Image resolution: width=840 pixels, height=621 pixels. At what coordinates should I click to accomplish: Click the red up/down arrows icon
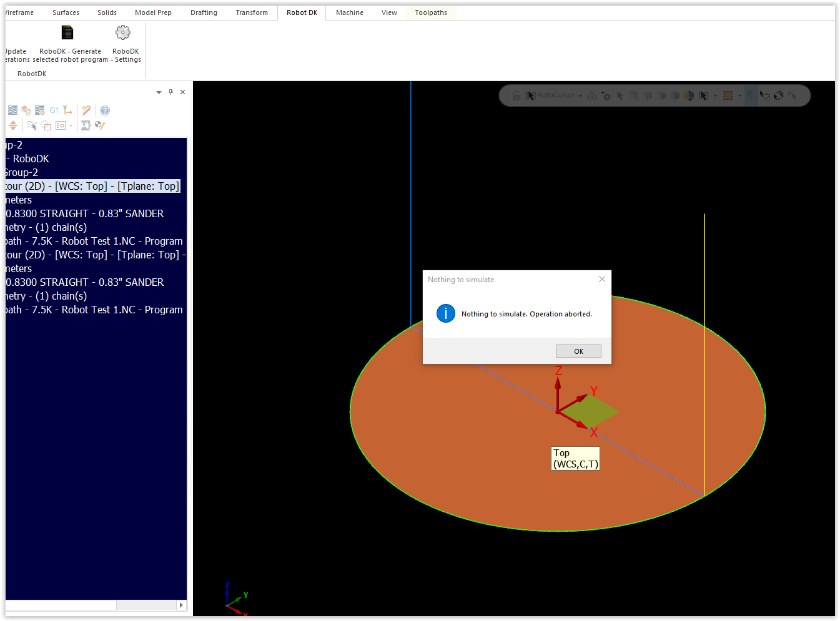pos(13,125)
